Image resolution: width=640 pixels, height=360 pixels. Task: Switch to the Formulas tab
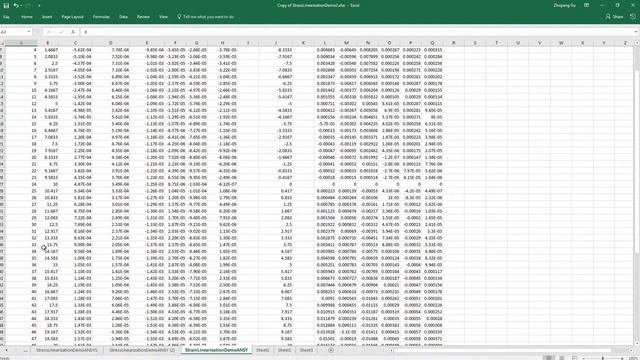(x=101, y=17)
